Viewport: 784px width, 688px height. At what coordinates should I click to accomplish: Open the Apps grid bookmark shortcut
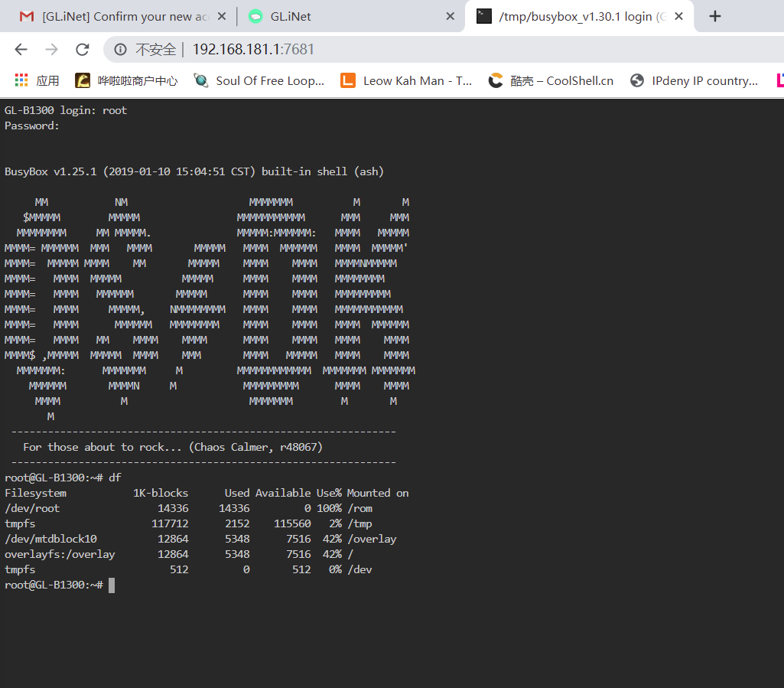tap(37, 80)
